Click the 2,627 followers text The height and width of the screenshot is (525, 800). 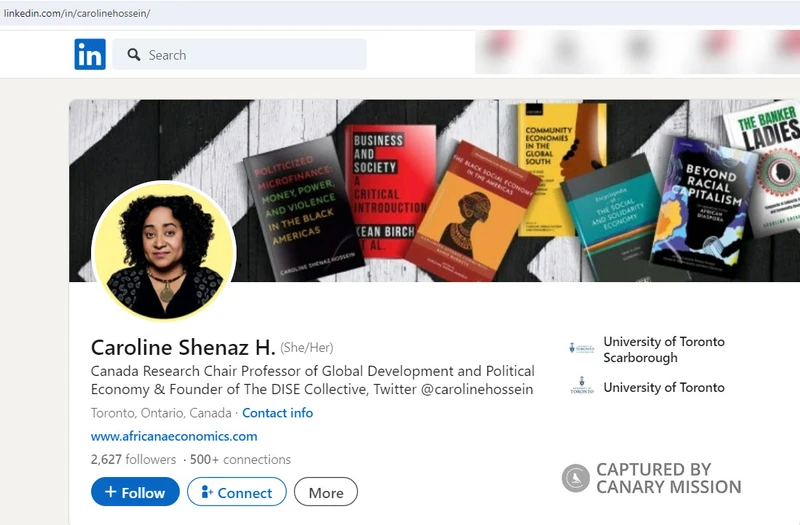tap(133, 459)
